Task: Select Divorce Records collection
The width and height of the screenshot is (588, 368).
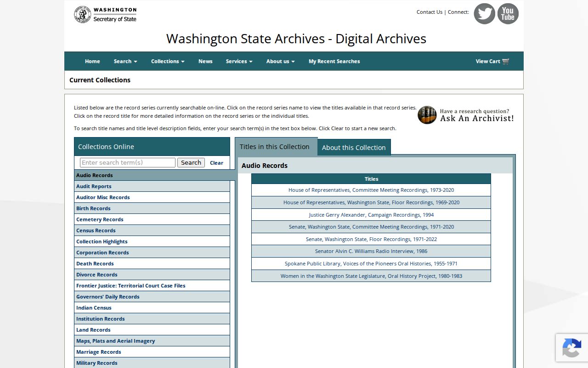Action: point(152,275)
